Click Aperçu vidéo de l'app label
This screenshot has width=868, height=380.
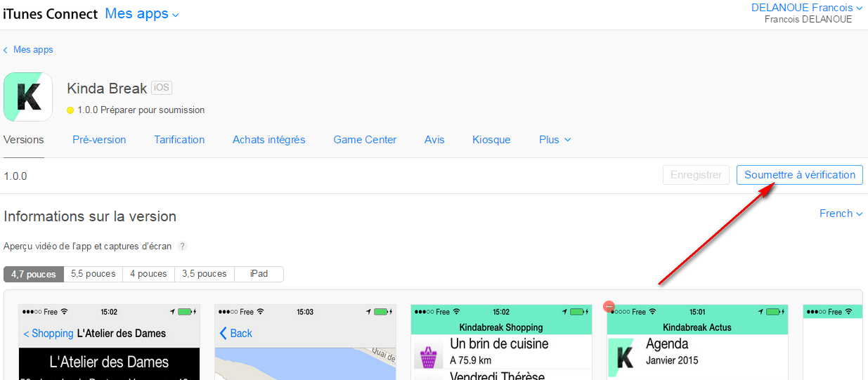point(88,247)
